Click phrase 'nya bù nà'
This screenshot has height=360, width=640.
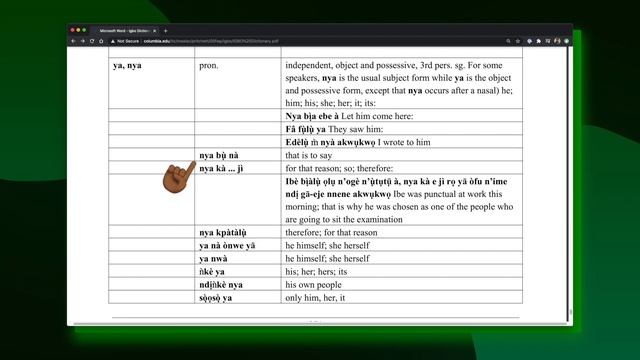click(x=219, y=155)
